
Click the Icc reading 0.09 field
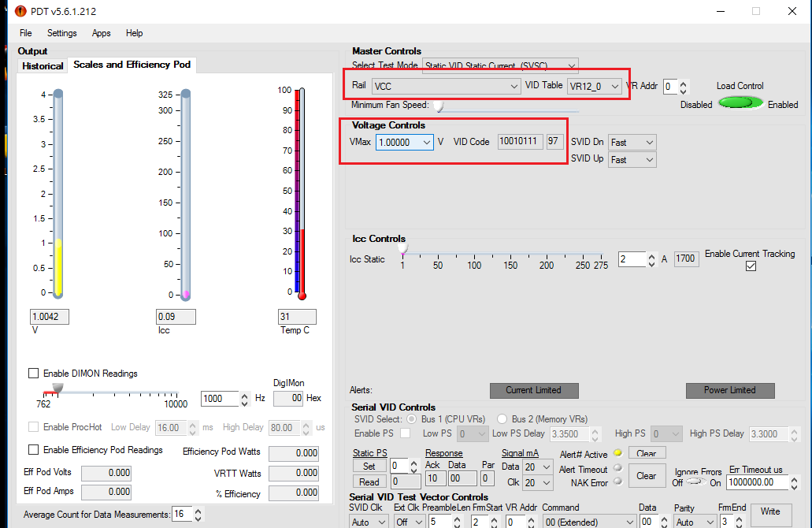coord(176,317)
